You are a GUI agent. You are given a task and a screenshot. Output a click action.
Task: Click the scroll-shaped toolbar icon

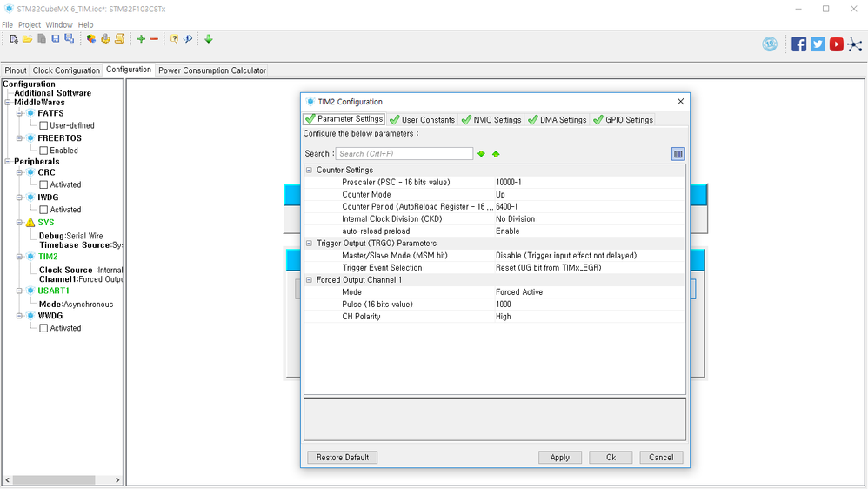click(119, 39)
